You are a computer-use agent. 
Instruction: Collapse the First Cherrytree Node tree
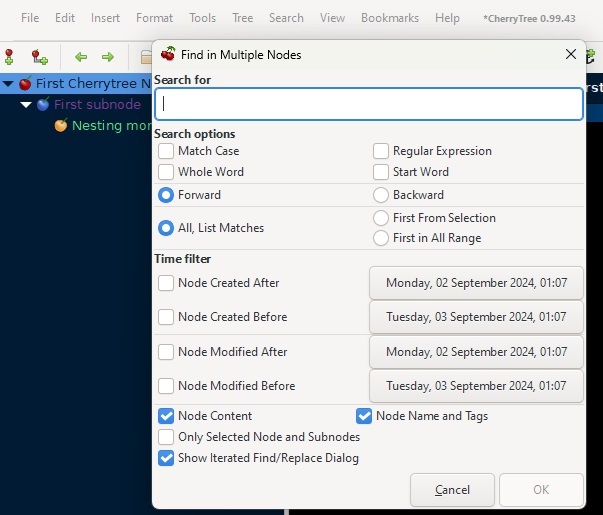point(8,84)
